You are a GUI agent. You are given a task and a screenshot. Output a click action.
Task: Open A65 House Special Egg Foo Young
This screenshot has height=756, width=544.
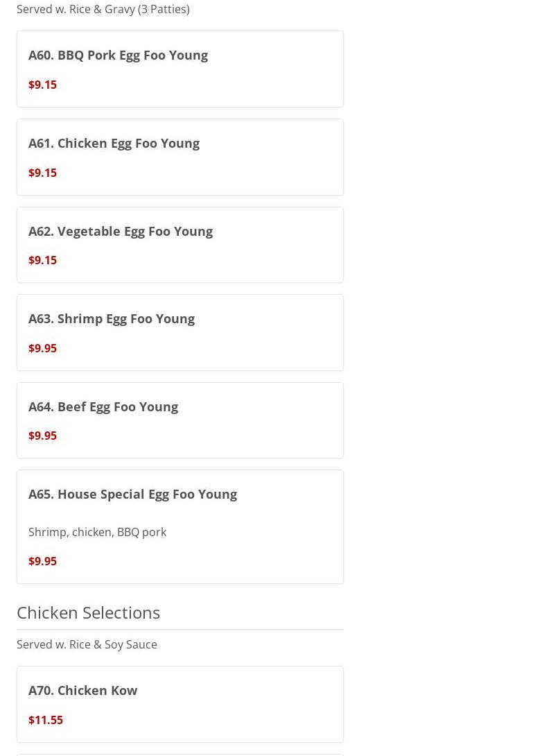[x=132, y=494]
